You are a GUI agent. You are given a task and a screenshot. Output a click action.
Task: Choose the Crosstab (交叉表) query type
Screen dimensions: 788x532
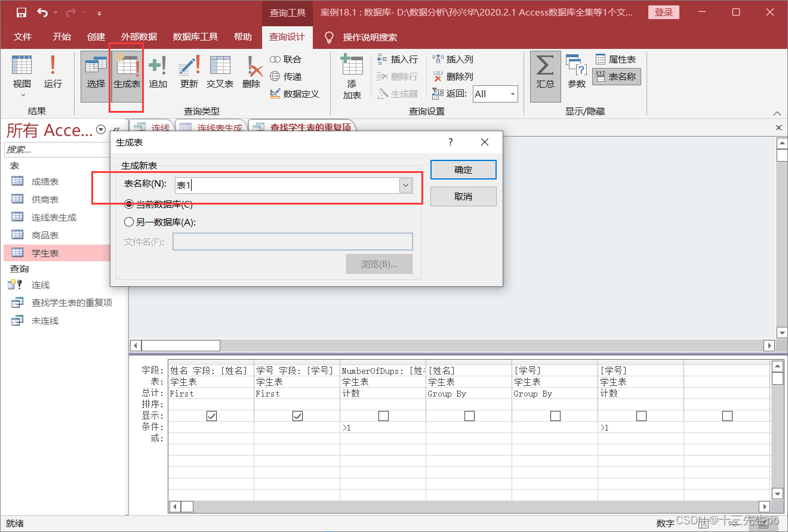[x=220, y=72]
